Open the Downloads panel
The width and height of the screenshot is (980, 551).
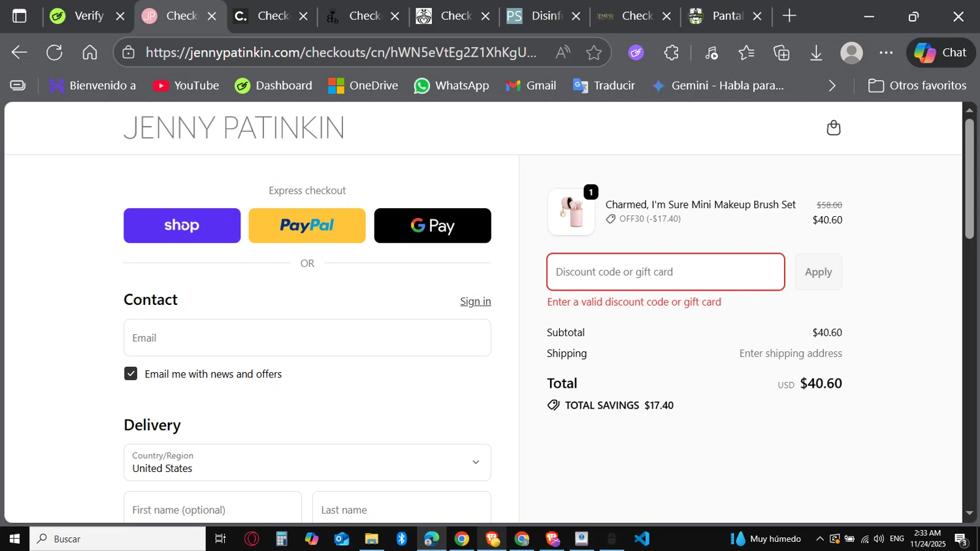pyautogui.click(x=816, y=53)
